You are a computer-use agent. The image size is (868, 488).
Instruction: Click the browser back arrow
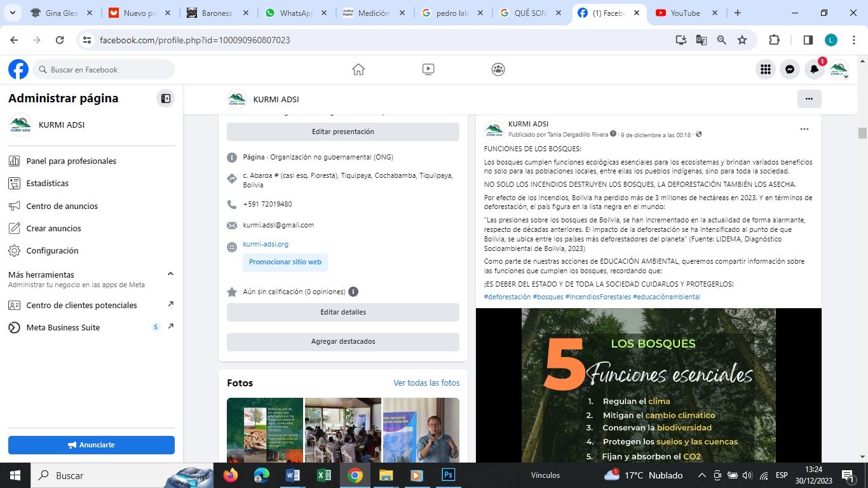coord(14,39)
